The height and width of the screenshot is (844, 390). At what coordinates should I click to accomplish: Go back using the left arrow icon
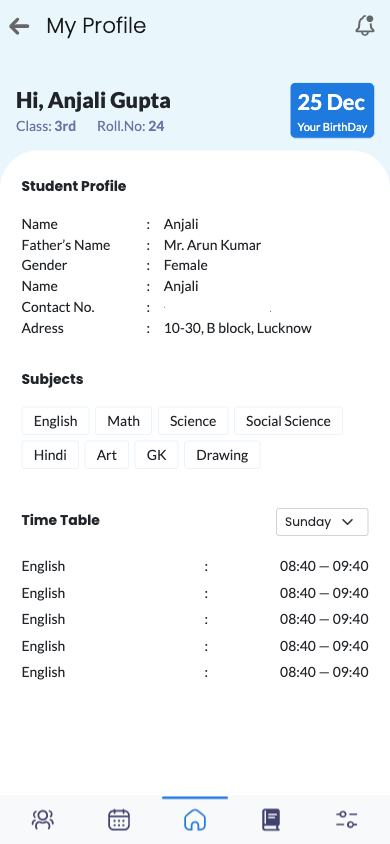click(19, 26)
